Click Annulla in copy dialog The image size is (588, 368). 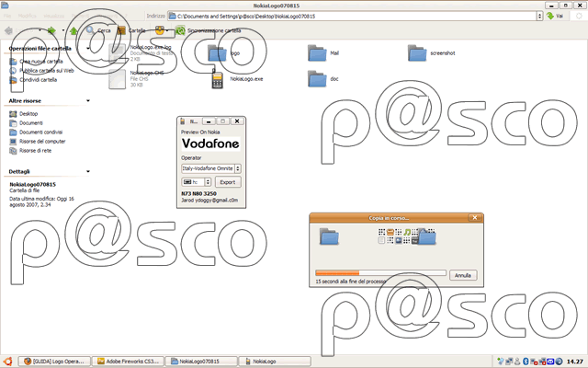point(463,275)
